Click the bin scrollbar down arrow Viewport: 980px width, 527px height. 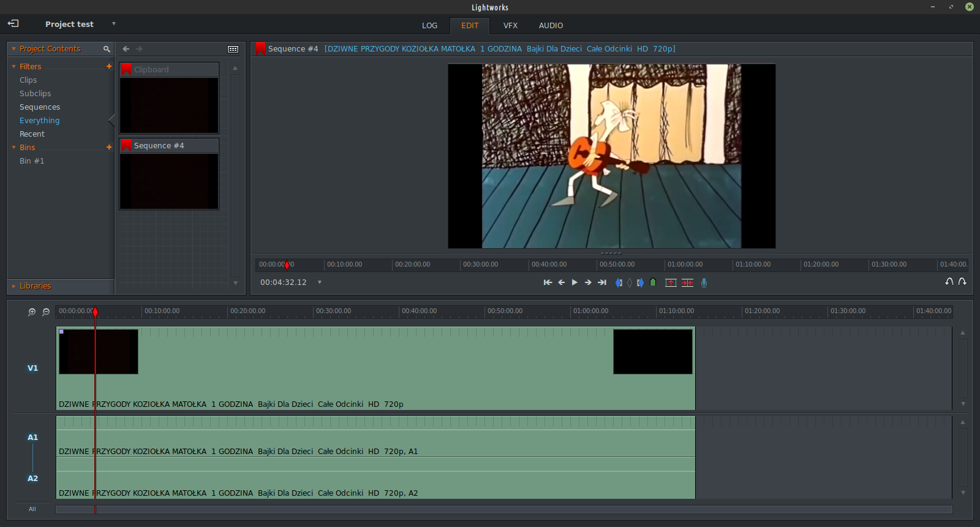click(235, 283)
